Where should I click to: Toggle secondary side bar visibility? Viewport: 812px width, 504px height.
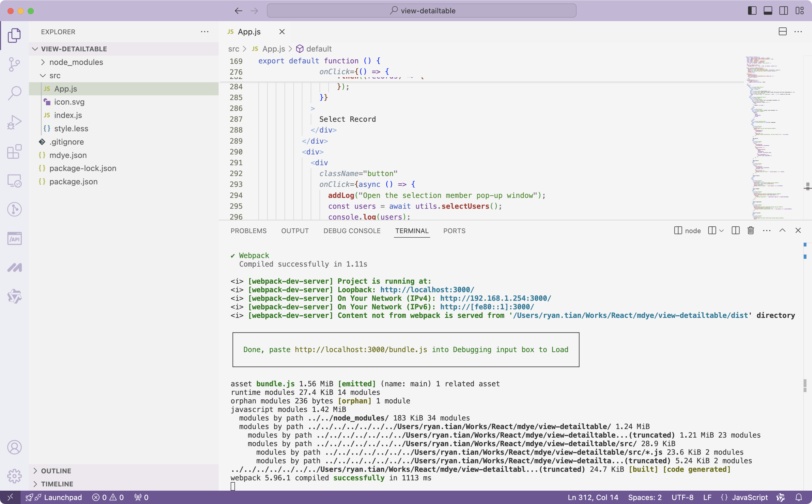tap(784, 11)
